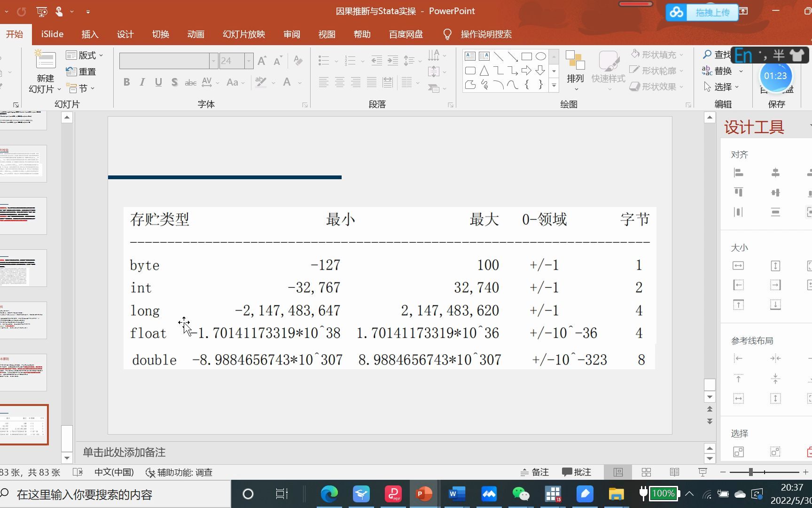Open 形状效果 (Shape Effects)
Viewport: 812px width, 508px height.
(657, 87)
